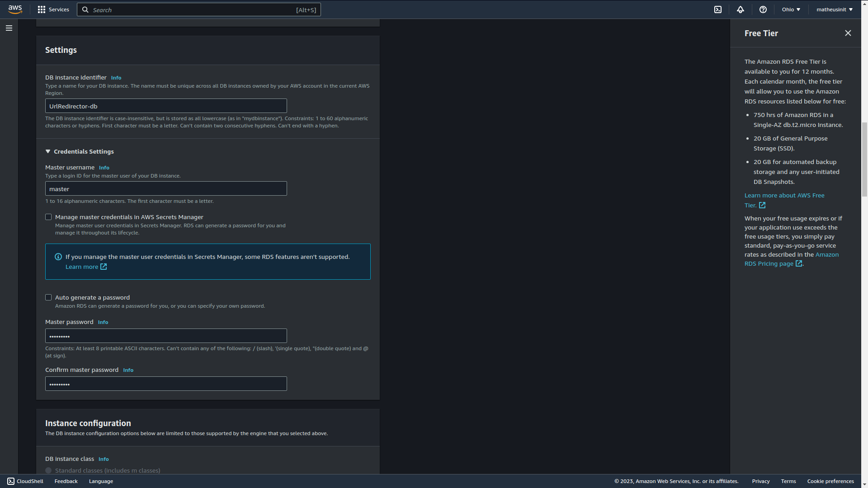Click the search bar magnifier icon

coord(86,9)
